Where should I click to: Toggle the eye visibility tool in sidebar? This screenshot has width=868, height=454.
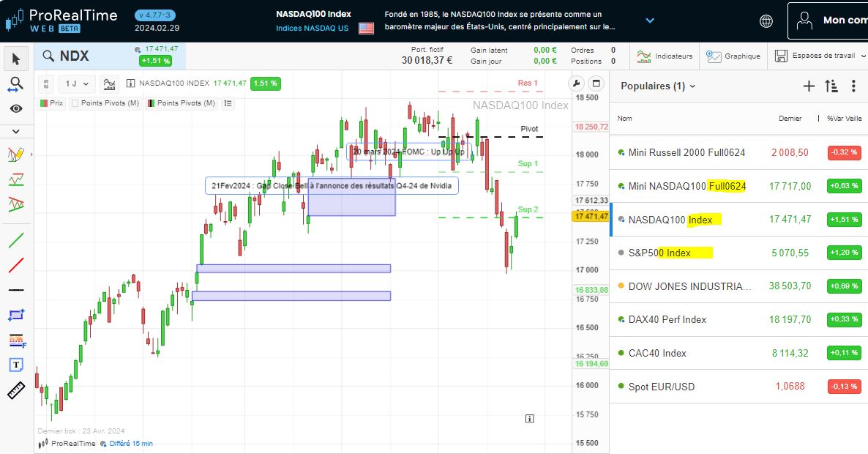(x=16, y=108)
